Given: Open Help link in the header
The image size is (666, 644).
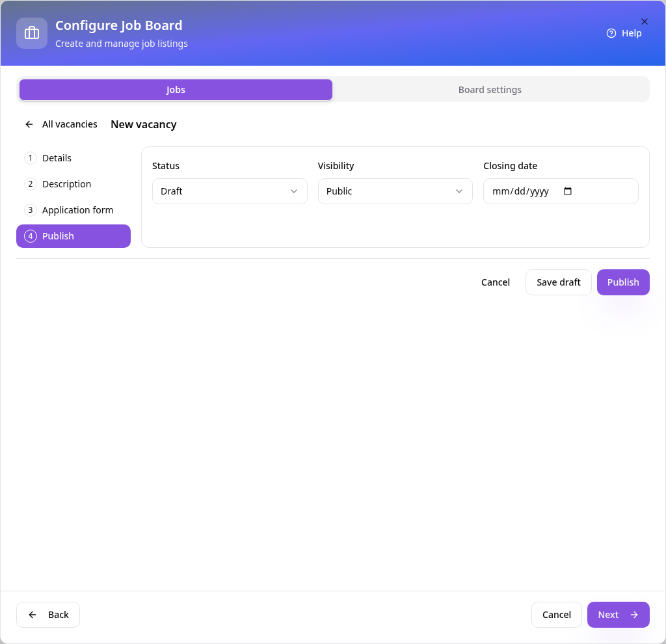Looking at the screenshot, I should [624, 33].
